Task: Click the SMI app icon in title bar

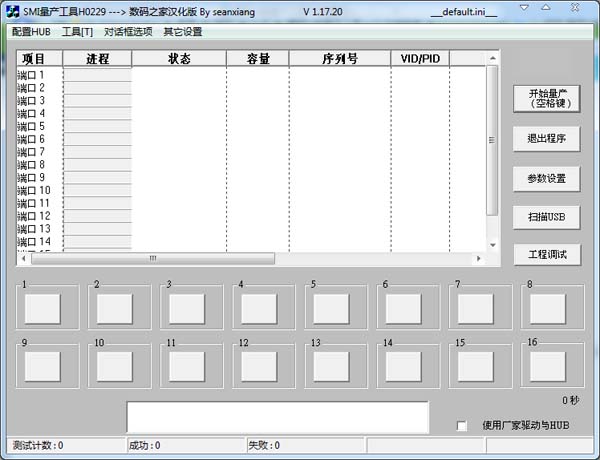Action: click(13, 11)
